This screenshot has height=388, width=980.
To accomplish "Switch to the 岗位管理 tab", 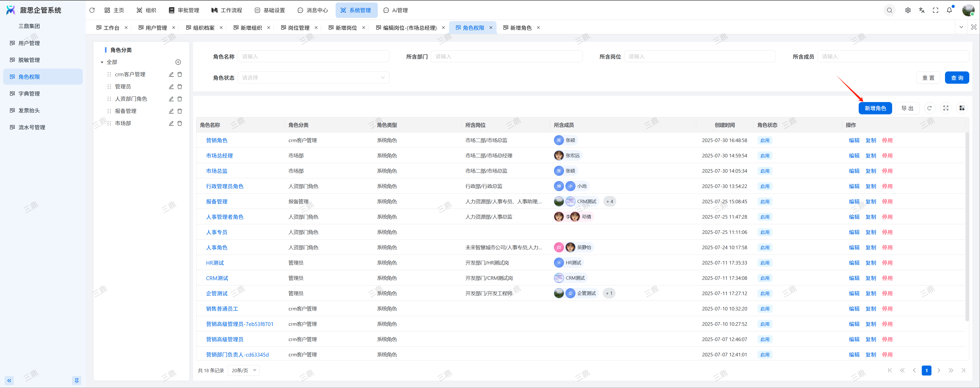I will pyautogui.click(x=298, y=28).
